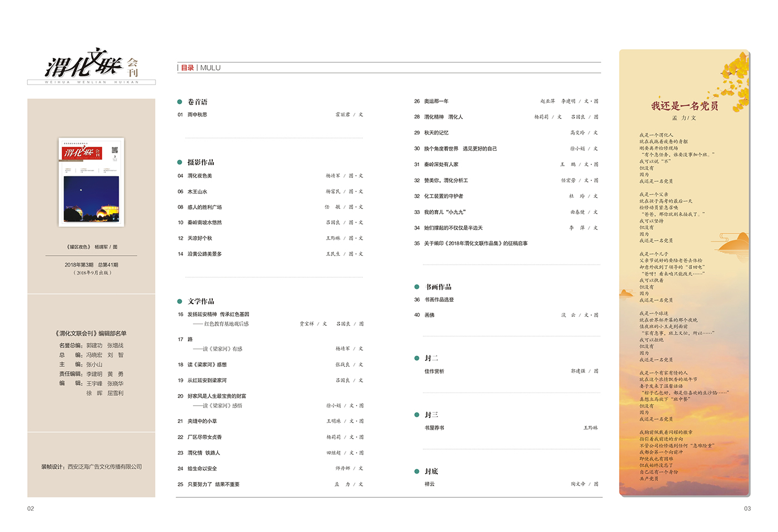Select poem line 我是一个渭化人
Image resolution: width=778 pixels, height=532 pixels.
click(x=656, y=135)
